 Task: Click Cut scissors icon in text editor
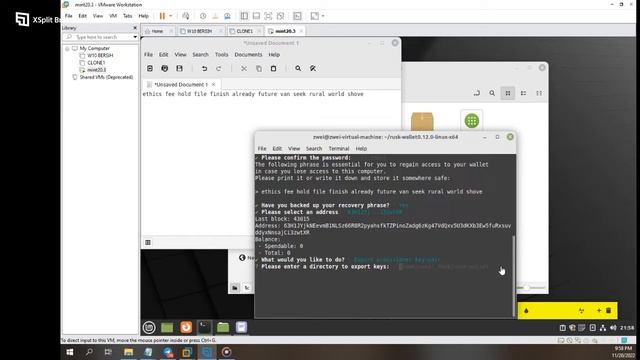pyautogui.click(x=244, y=68)
